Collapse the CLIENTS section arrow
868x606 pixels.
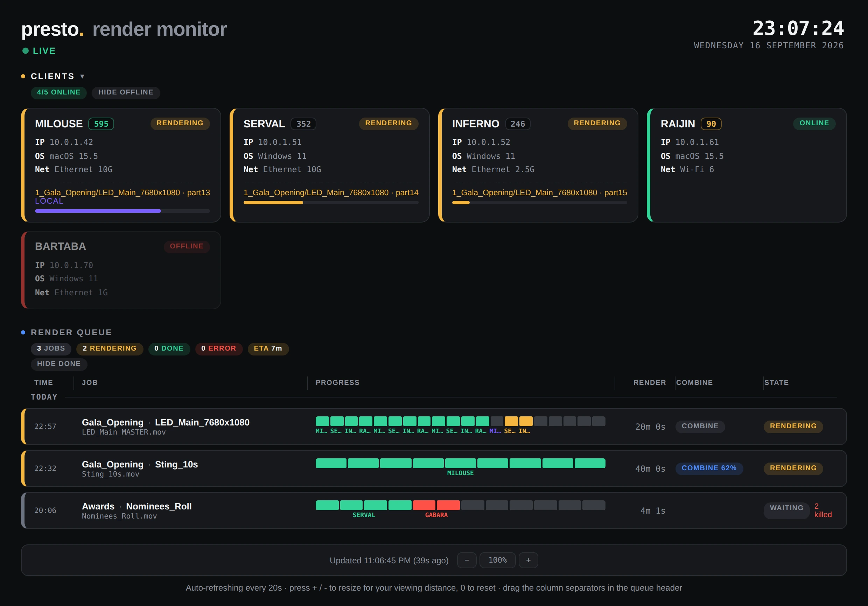pos(82,76)
